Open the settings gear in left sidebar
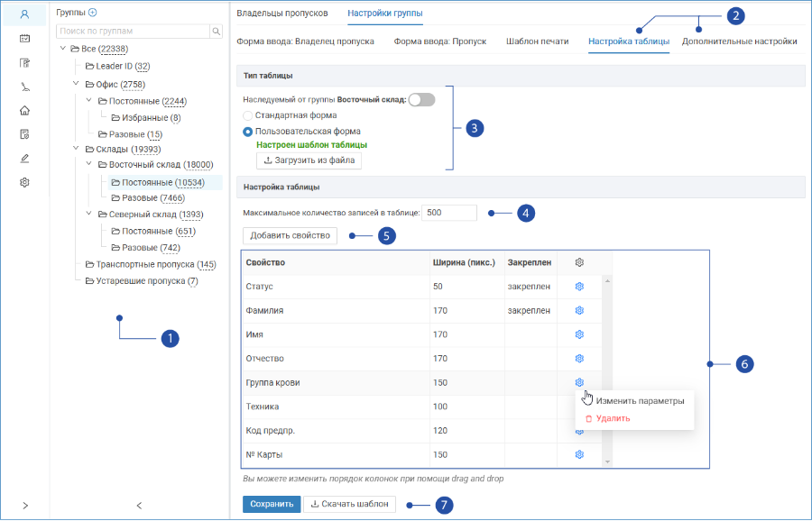Screen dimensions: 812x521 (24, 182)
